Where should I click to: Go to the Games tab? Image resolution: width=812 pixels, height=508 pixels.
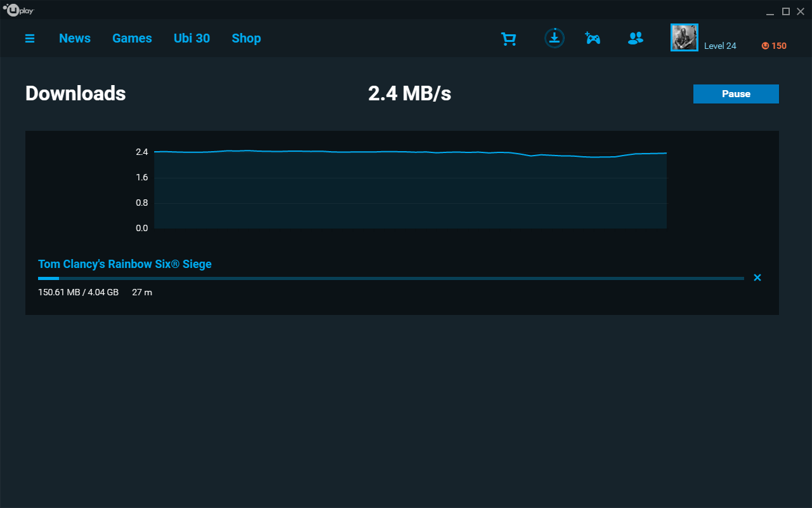[x=132, y=38]
